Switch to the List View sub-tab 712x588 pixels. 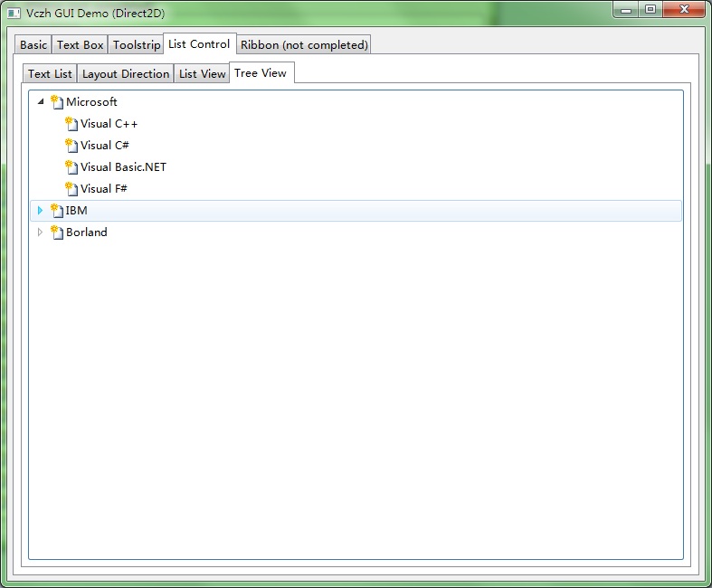click(x=202, y=73)
